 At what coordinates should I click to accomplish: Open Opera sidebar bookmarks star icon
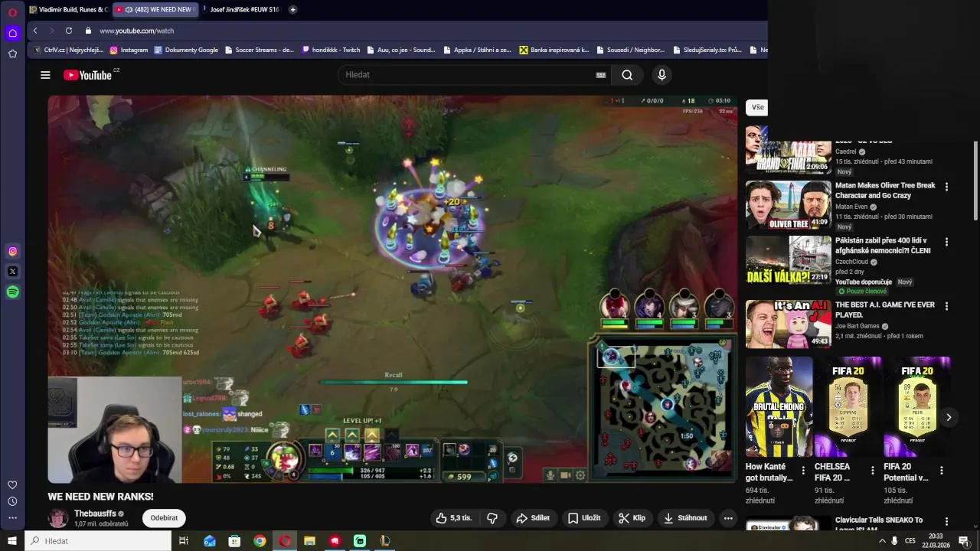click(12, 54)
